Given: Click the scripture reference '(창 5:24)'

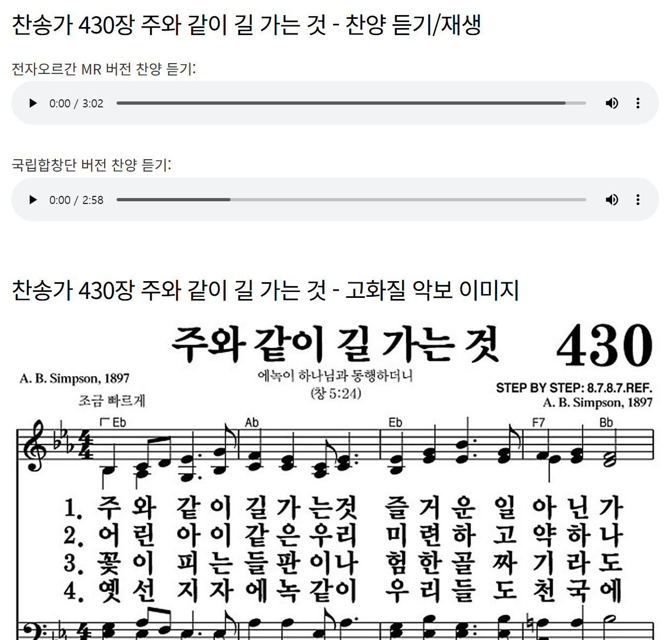Looking at the screenshot, I should coord(336,393).
